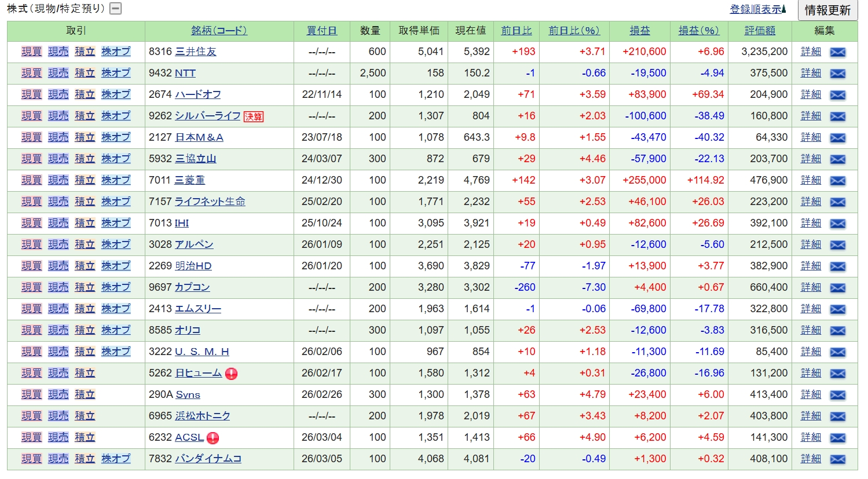Sort table by 損益(%) column
Image resolution: width=868 pixels, height=479 pixels.
698,31
